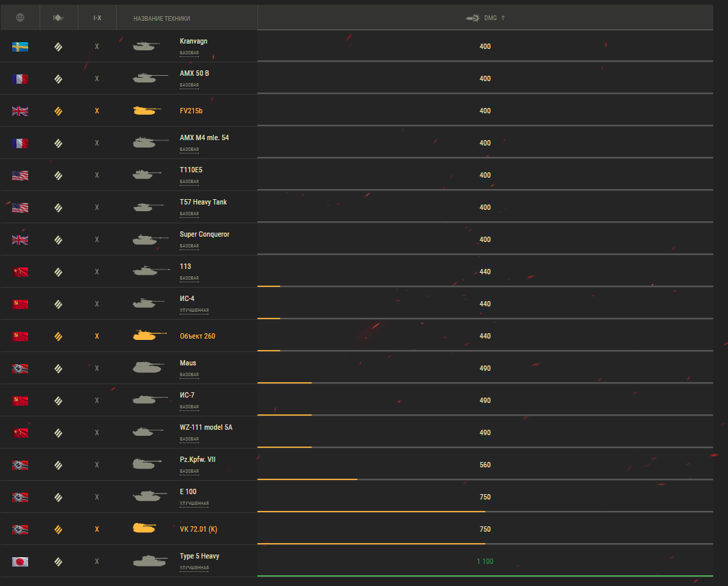The width and height of the screenshot is (728, 586).
Task: Click orange class icon in Объект 260 row
Action: click(58, 336)
